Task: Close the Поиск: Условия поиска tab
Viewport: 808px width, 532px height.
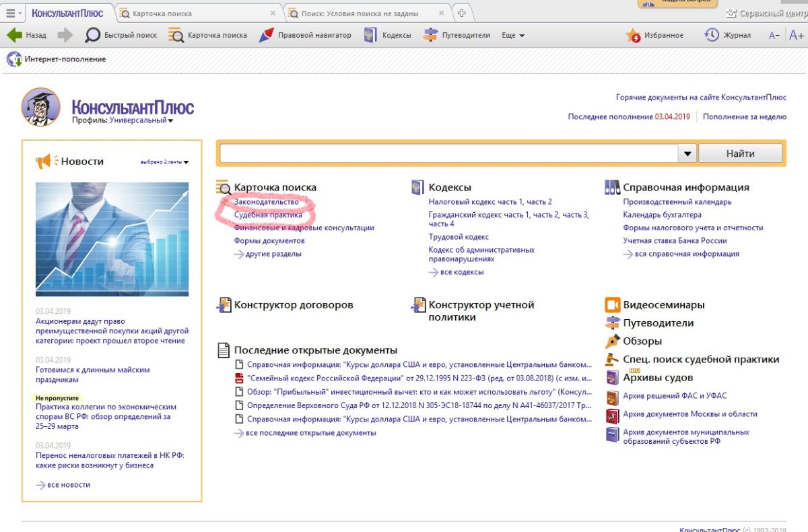Action: point(442,13)
